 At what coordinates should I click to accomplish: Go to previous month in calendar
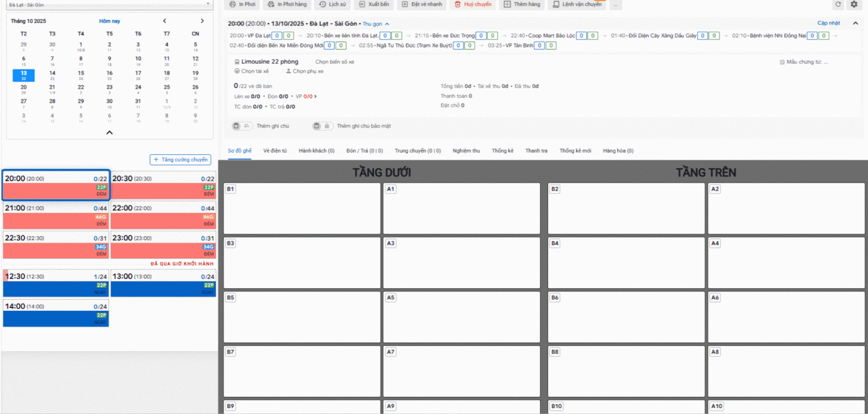[x=165, y=21]
